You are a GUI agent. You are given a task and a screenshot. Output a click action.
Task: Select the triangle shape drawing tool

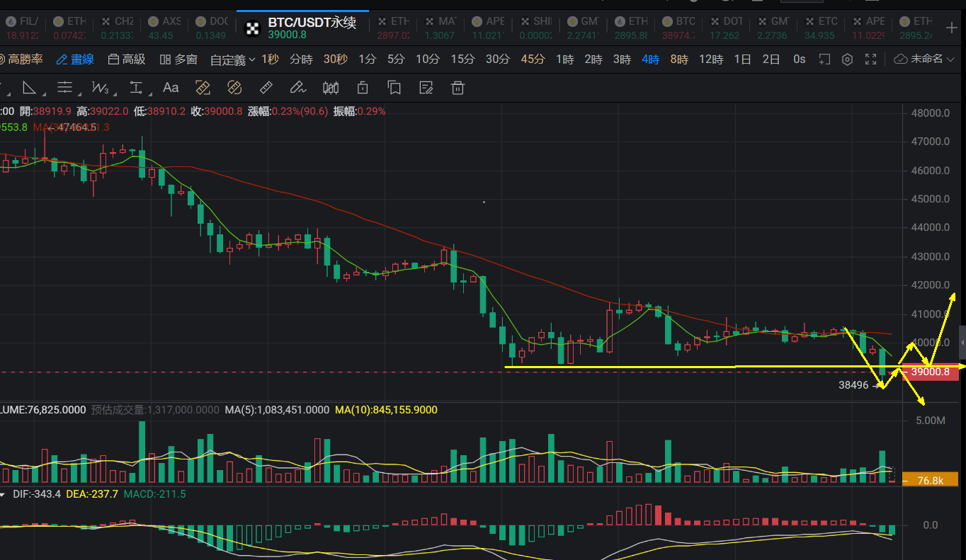pyautogui.click(x=29, y=88)
